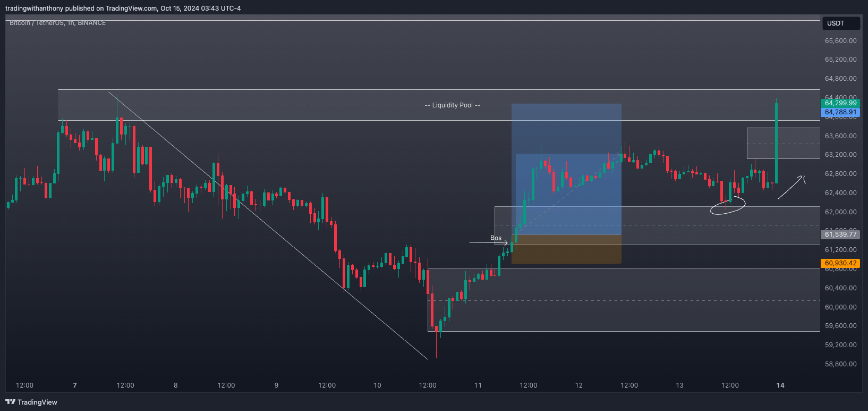Click the 62,400.00 price axis label
The image size is (868, 411).
click(x=840, y=193)
